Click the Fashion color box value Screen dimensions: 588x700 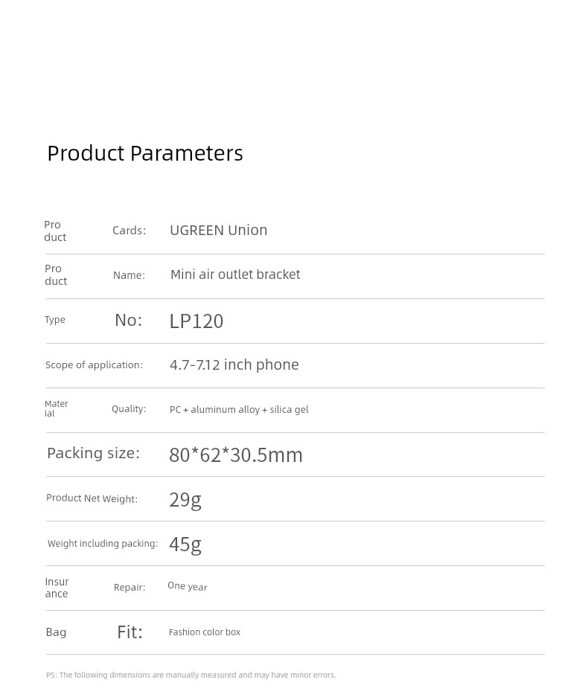(205, 632)
